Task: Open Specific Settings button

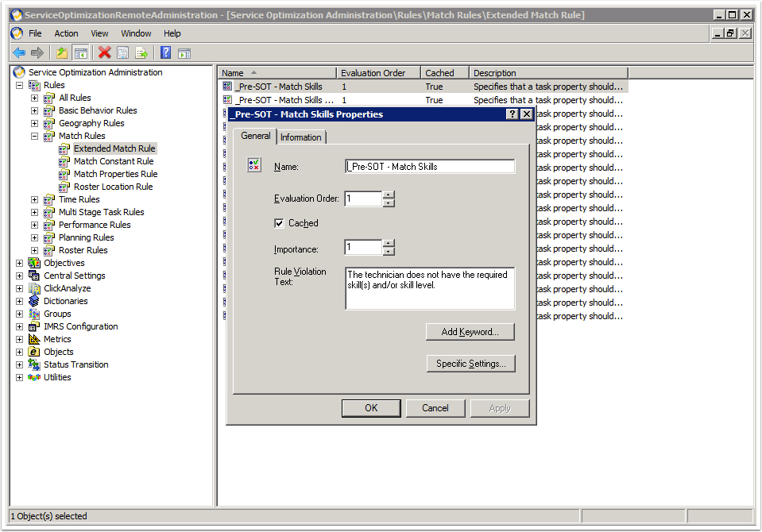Action: (x=470, y=364)
